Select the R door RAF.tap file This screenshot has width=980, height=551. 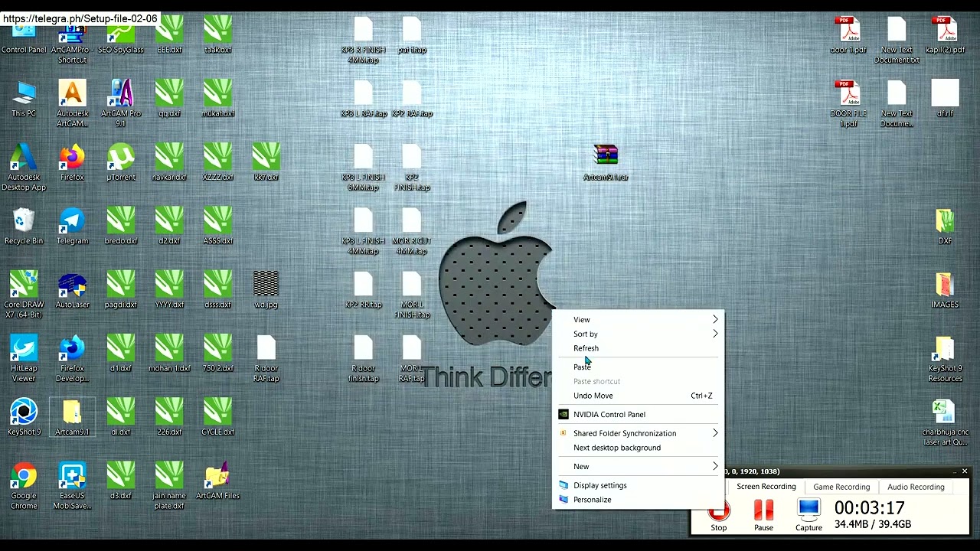click(x=266, y=358)
